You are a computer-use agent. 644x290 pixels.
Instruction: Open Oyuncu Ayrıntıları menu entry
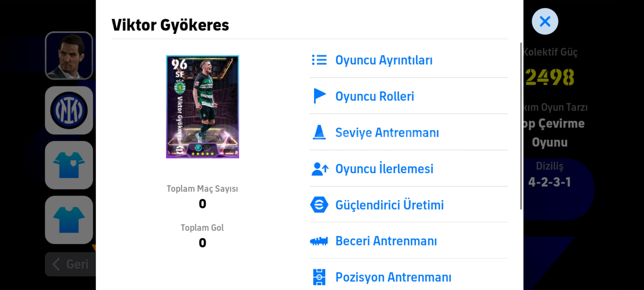click(x=409, y=60)
